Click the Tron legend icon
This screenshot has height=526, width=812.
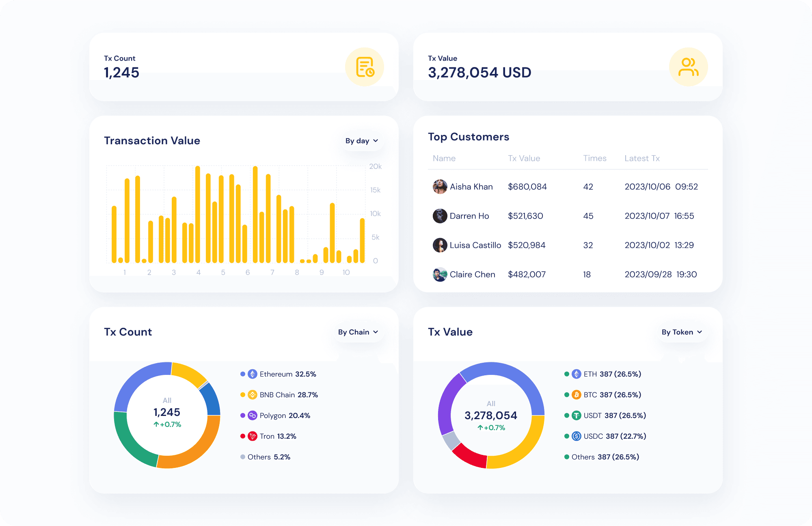pyautogui.click(x=253, y=436)
